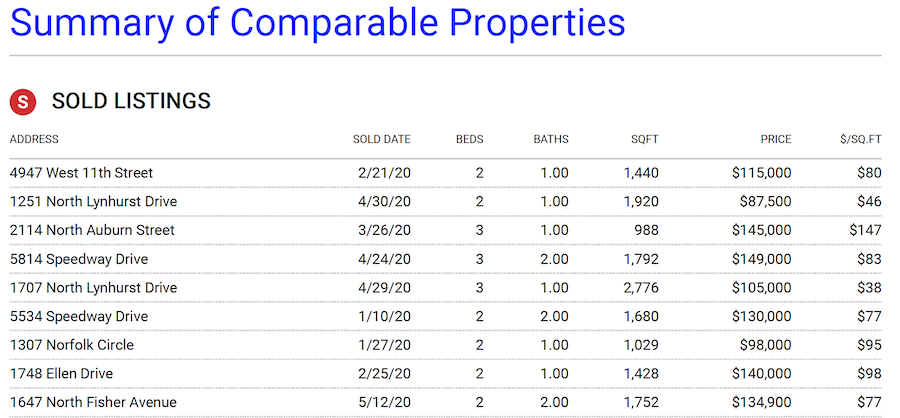900x418 pixels.
Task: Click the 1748 Ellen Drive address
Action: (x=61, y=374)
